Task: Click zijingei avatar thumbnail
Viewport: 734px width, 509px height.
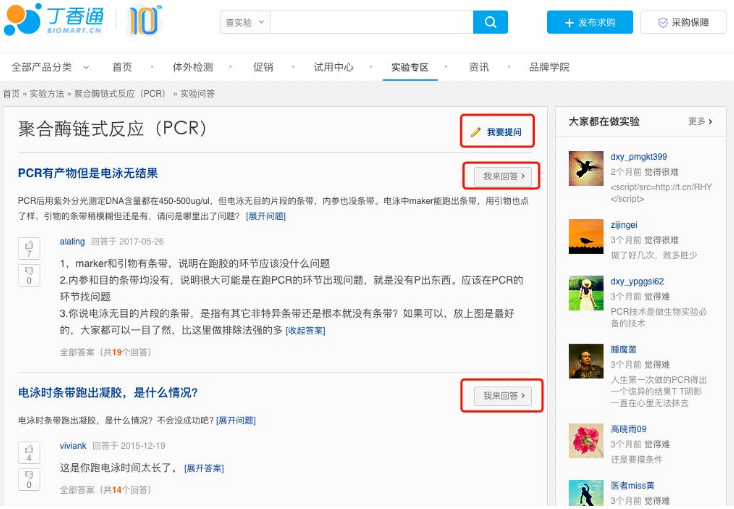Action: pos(586,236)
